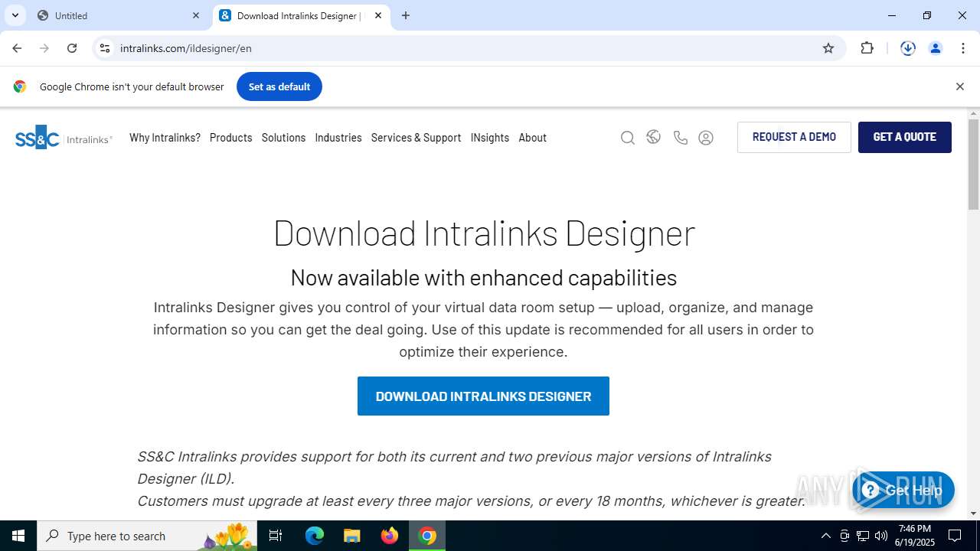Open the Industries menu

tap(338, 138)
